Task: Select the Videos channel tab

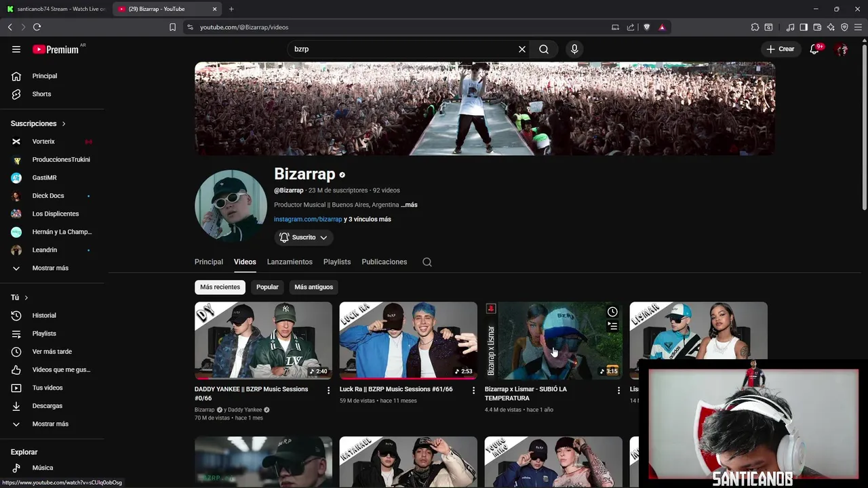Action: pos(245,262)
